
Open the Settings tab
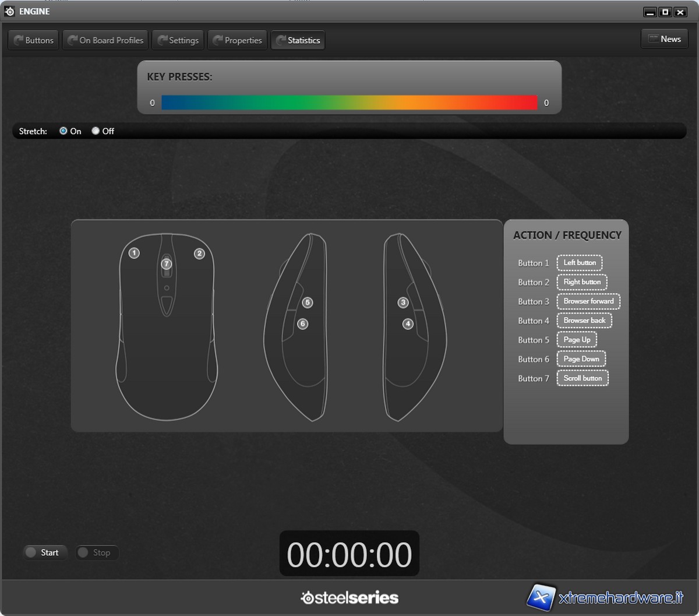point(178,40)
